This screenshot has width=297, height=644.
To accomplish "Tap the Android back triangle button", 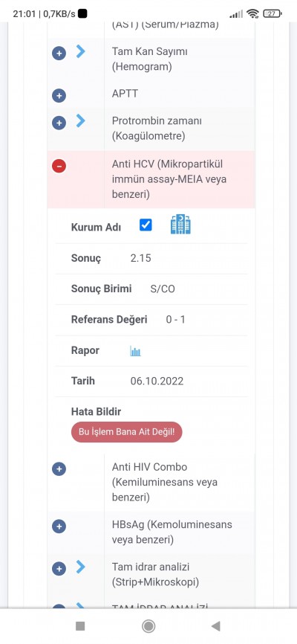I will 215,626.
